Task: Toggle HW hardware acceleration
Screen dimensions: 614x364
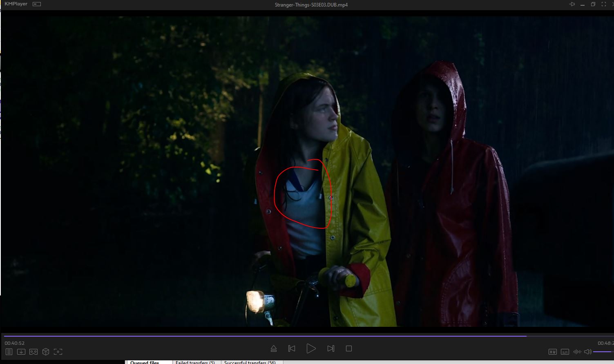Action: 552,352
